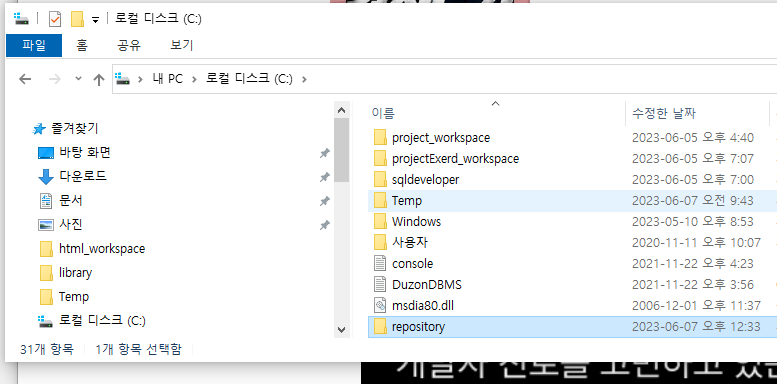777x384 pixels.
Task: Go forward with the right arrow button
Action: click(55, 79)
